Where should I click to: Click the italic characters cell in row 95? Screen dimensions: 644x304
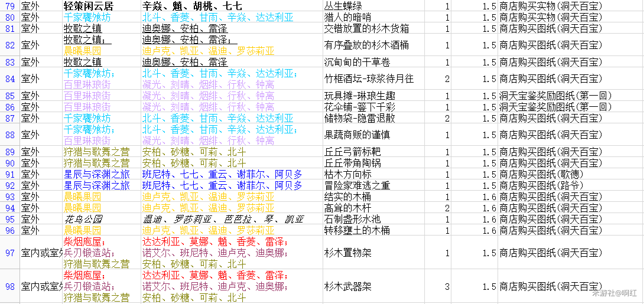tap(232, 219)
